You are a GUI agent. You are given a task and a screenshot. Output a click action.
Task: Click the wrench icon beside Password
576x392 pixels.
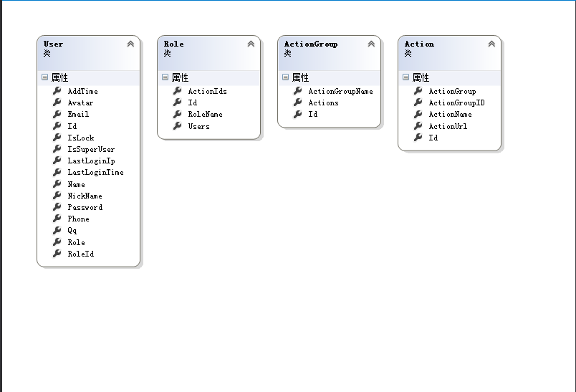tap(57, 207)
